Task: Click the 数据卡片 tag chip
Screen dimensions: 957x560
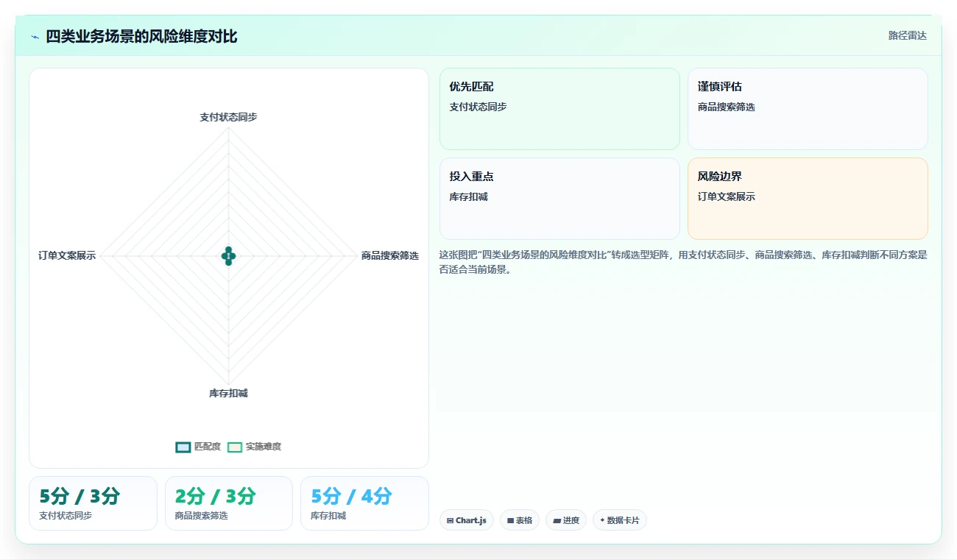Action: 620,520
